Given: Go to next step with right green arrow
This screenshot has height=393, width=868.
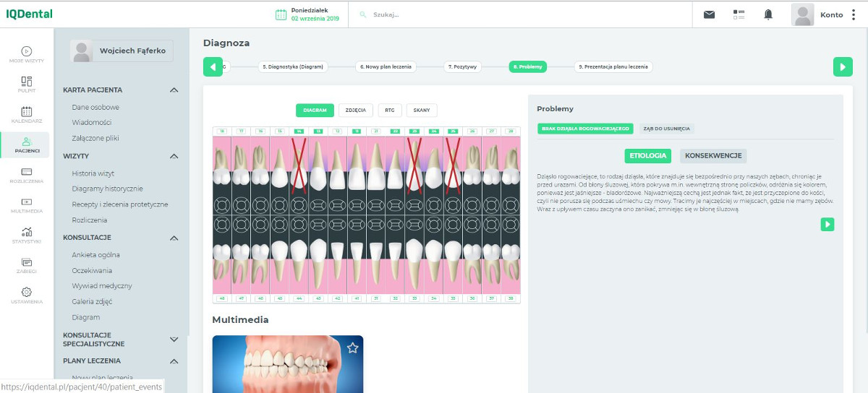Looking at the screenshot, I should point(843,66).
